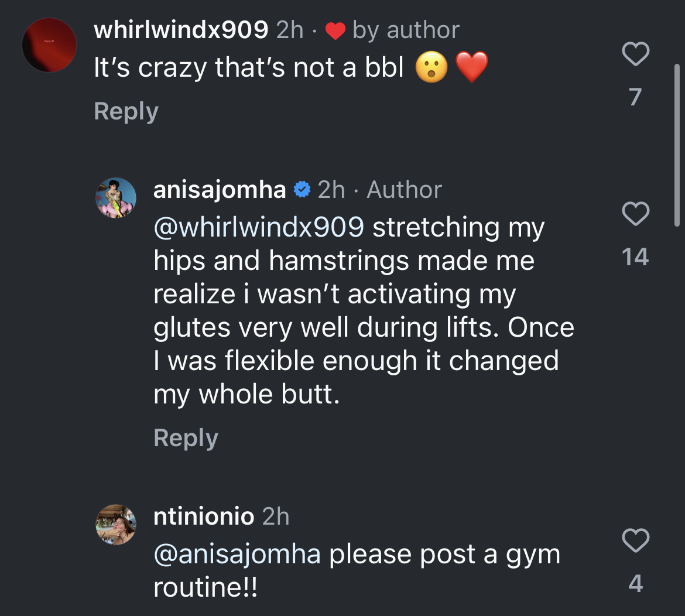The height and width of the screenshot is (616, 685).
Task: Click the comments scrollbar on the right
Action: [677, 145]
